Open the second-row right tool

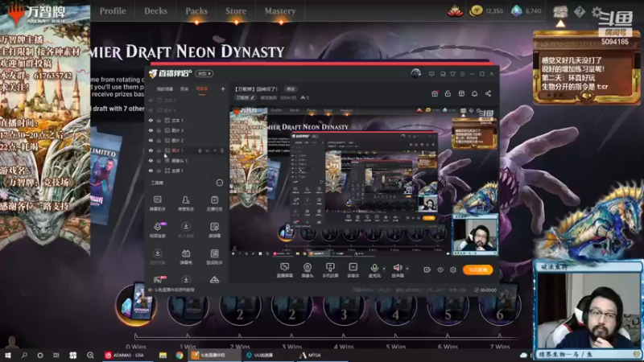point(214,230)
